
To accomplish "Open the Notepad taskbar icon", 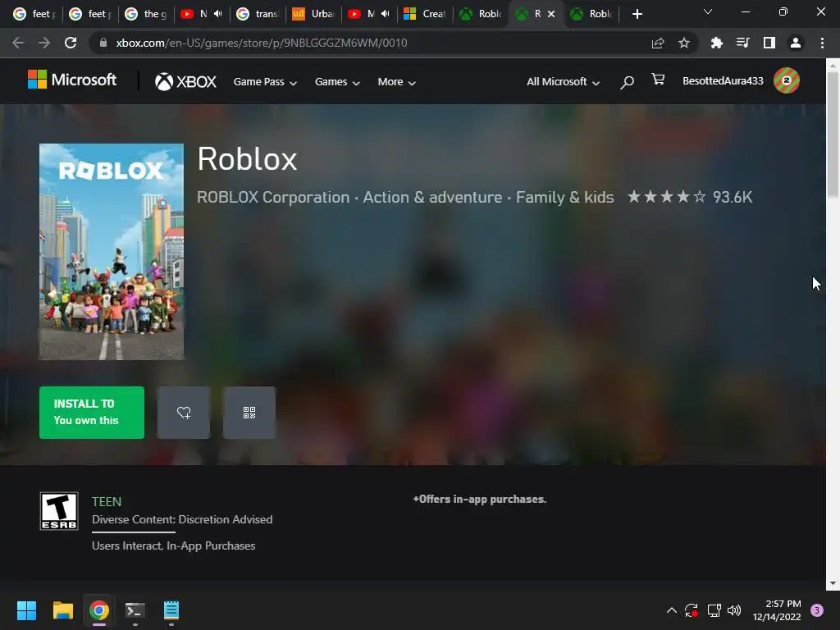I will (x=171, y=610).
